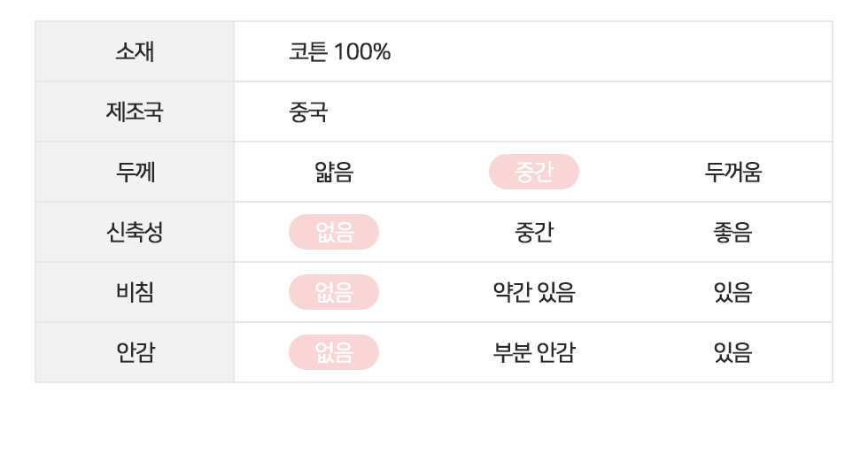Click the 코튼 100% material value

(x=339, y=52)
